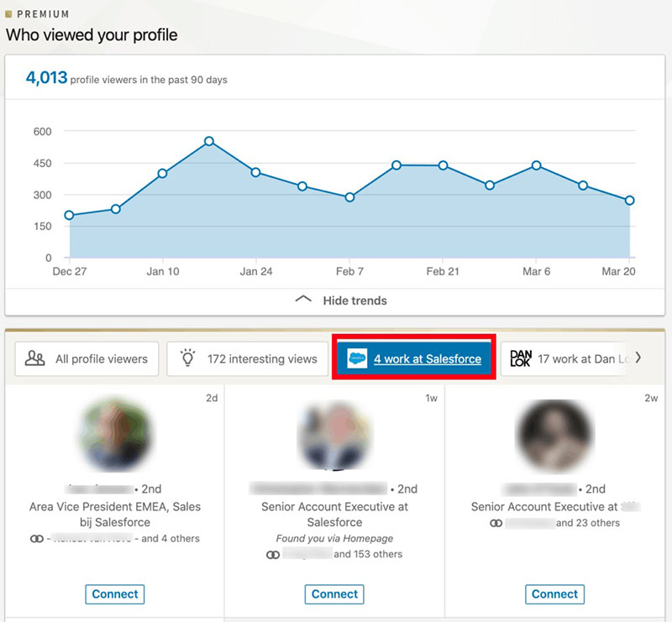The width and height of the screenshot is (672, 622).
Task: Click the two-people icon in All profile viewers
Action: pyautogui.click(x=34, y=358)
